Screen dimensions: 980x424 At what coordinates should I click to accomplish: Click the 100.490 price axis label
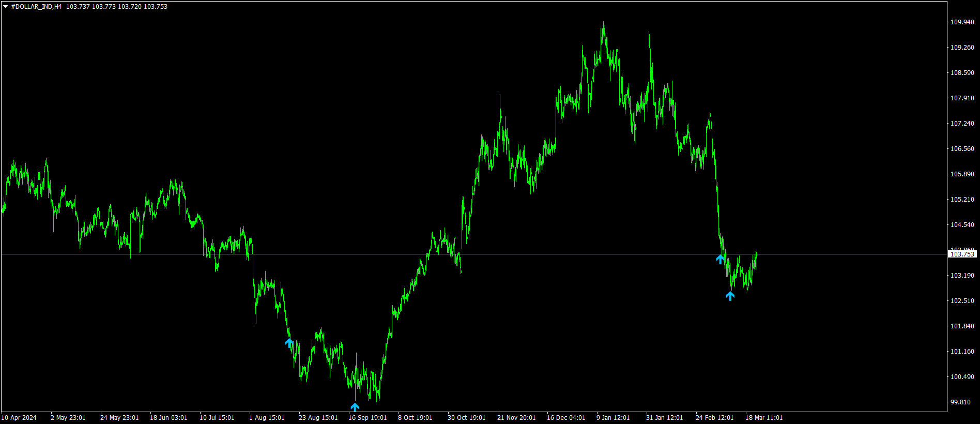pos(962,377)
